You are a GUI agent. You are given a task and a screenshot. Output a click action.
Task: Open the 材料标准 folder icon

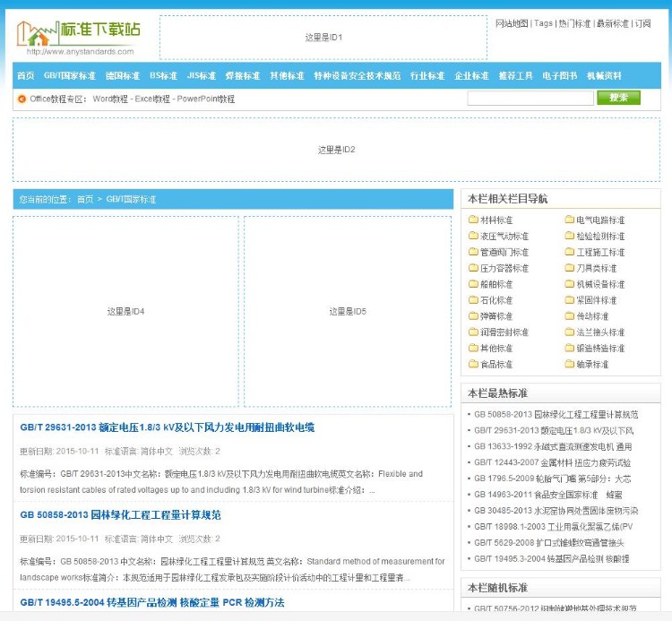pos(473,220)
